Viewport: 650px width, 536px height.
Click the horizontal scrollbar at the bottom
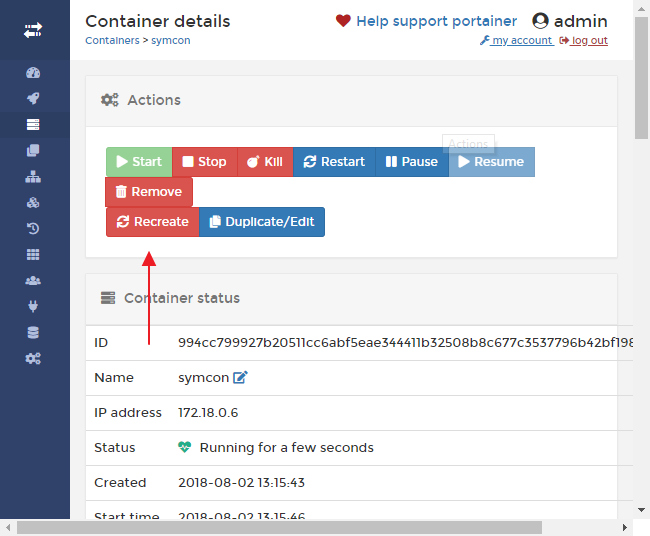(x=280, y=527)
